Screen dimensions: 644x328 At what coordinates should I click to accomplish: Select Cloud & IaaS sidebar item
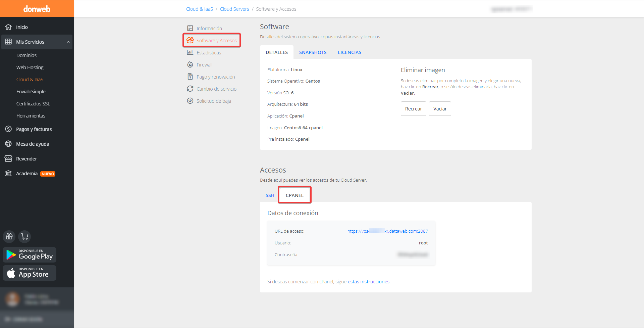(x=30, y=80)
